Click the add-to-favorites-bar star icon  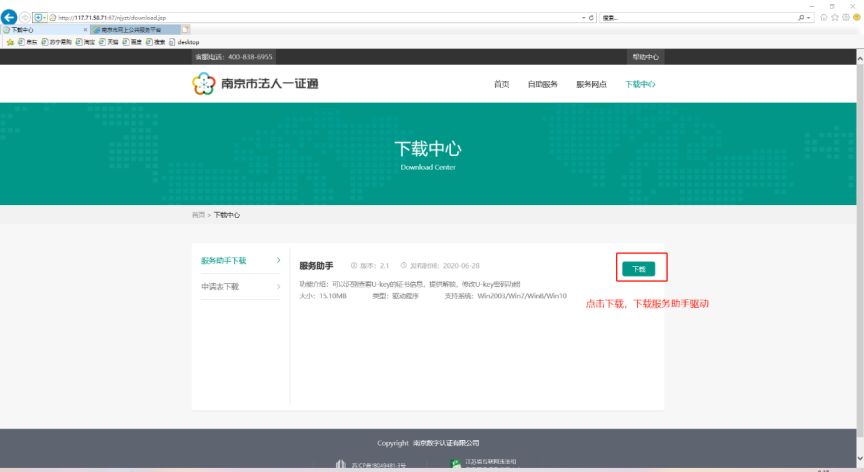(9, 42)
